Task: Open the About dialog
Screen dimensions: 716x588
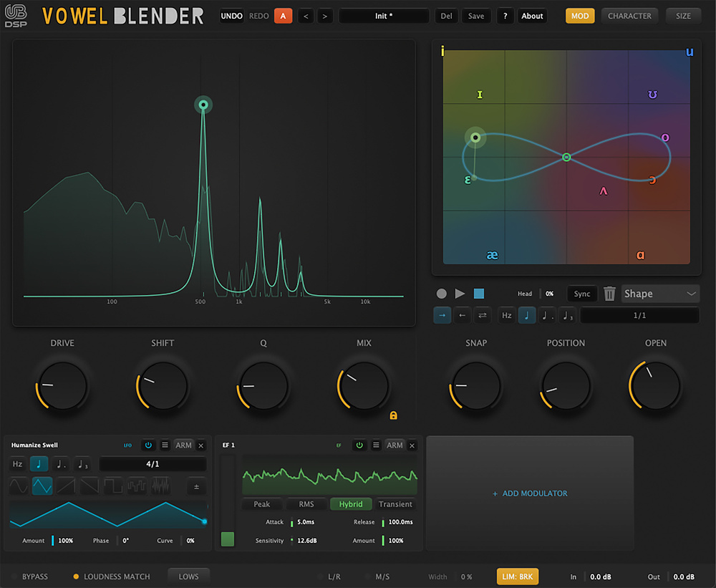Action: click(532, 16)
